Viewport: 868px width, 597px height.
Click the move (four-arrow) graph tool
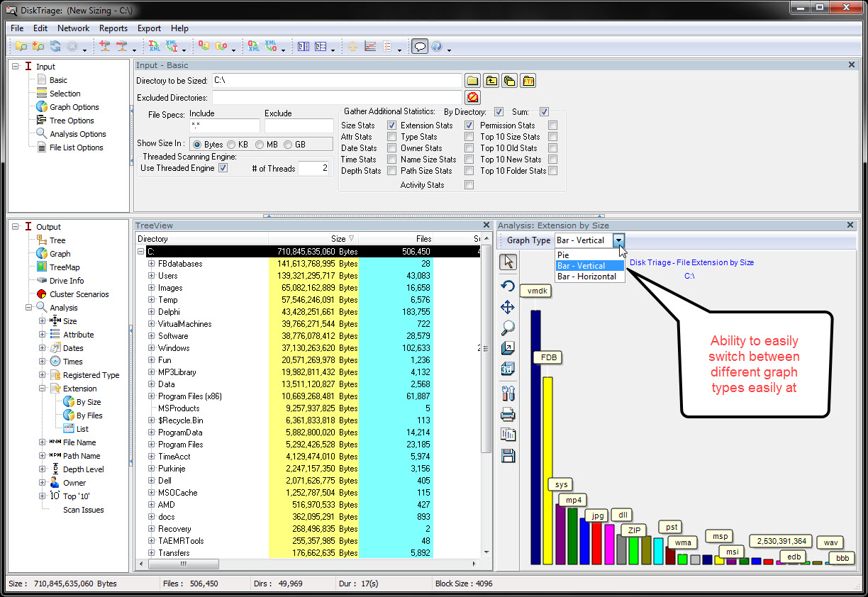click(508, 307)
